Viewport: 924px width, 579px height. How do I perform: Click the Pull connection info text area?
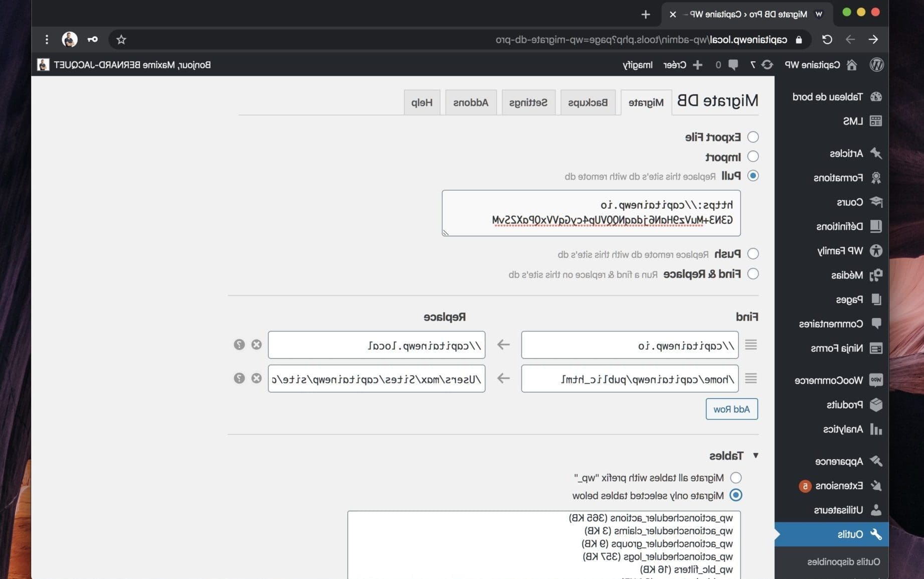(591, 213)
